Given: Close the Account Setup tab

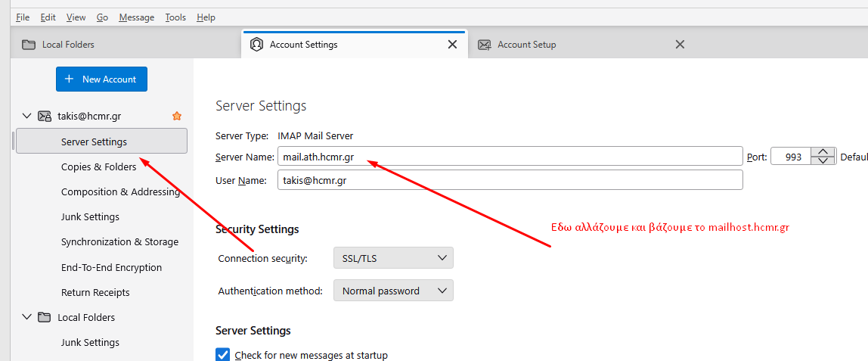Looking at the screenshot, I should (680, 45).
